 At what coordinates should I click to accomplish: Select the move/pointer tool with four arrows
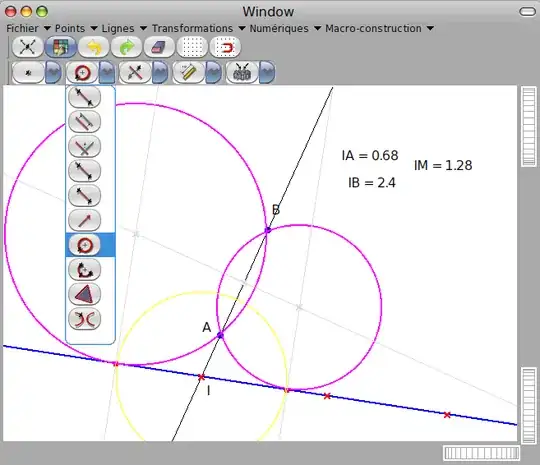[x=28, y=47]
